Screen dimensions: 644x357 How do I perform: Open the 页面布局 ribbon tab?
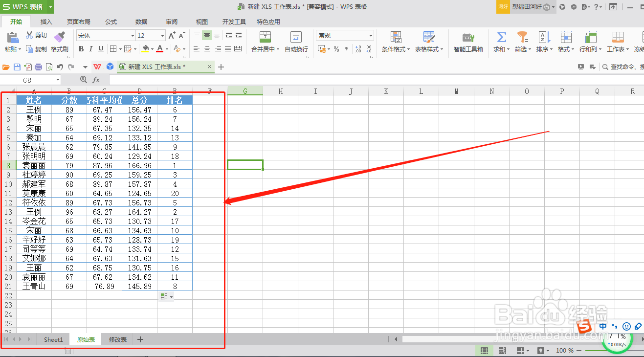click(79, 22)
